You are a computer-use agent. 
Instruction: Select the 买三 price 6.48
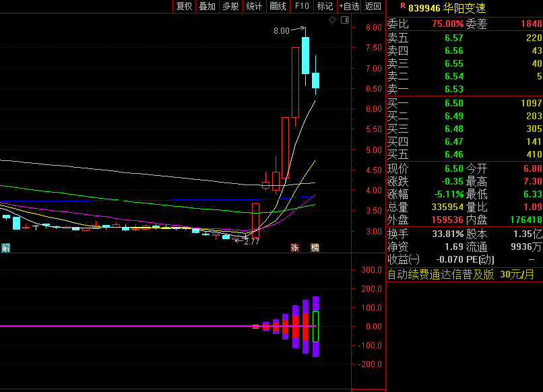[x=454, y=129]
